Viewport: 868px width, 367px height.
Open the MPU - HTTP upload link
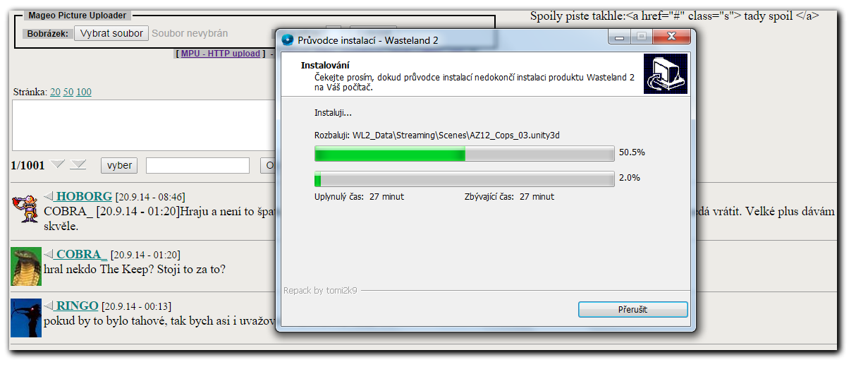click(x=221, y=54)
